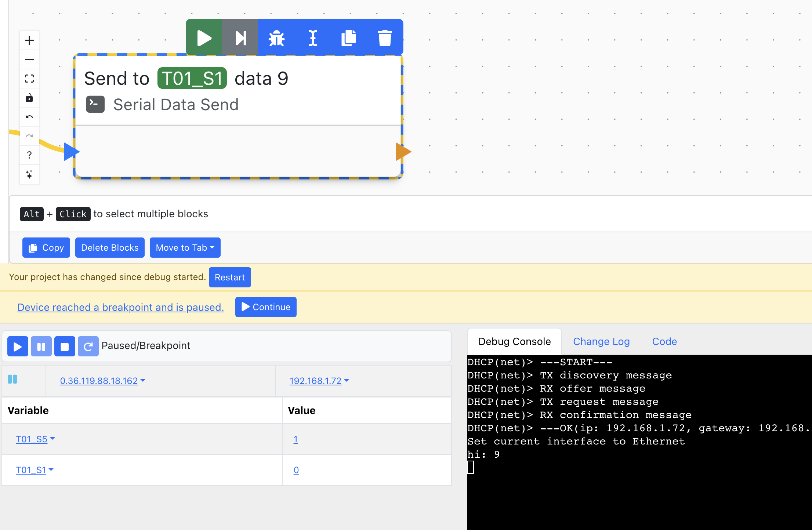This screenshot has height=530, width=812.
Task: Open Move to Tab dropdown
Action: click(185, 247)
